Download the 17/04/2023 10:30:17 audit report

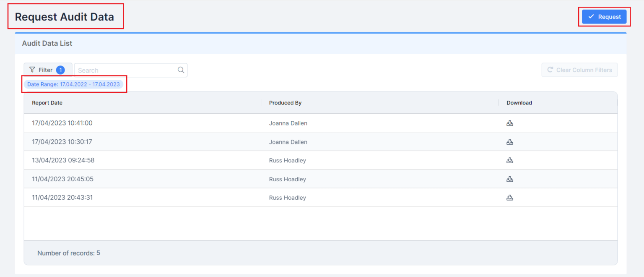click(509, 141)
